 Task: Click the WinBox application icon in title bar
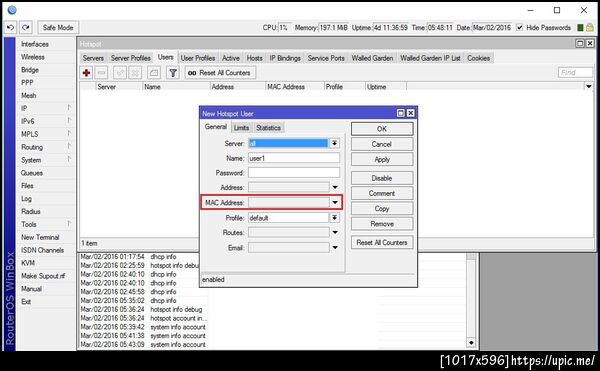tap(12, 10)
